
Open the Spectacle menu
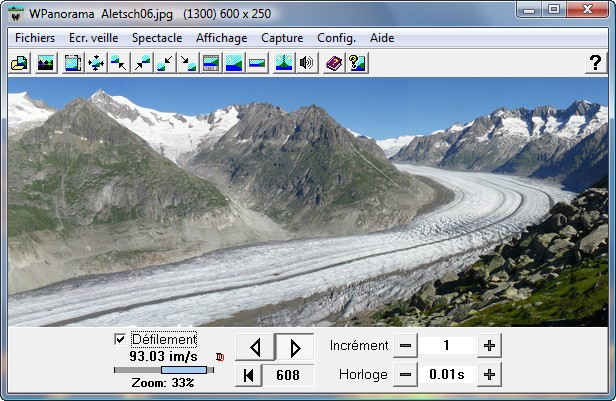click(x=157, y=38)
